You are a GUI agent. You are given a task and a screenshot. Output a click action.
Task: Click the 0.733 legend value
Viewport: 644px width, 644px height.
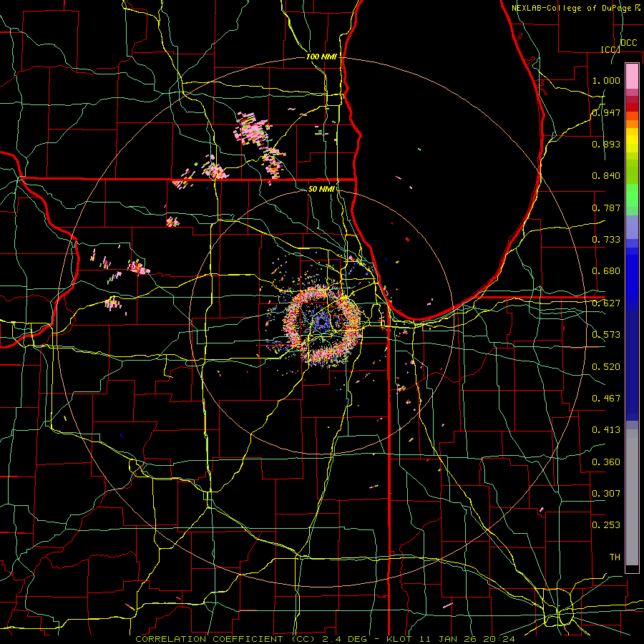(606, 240)
